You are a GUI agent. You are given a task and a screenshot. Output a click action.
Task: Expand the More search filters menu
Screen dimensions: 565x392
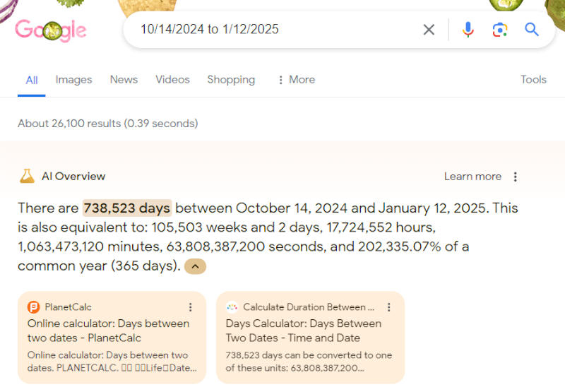pyautogui.click(x=296, y=80)
